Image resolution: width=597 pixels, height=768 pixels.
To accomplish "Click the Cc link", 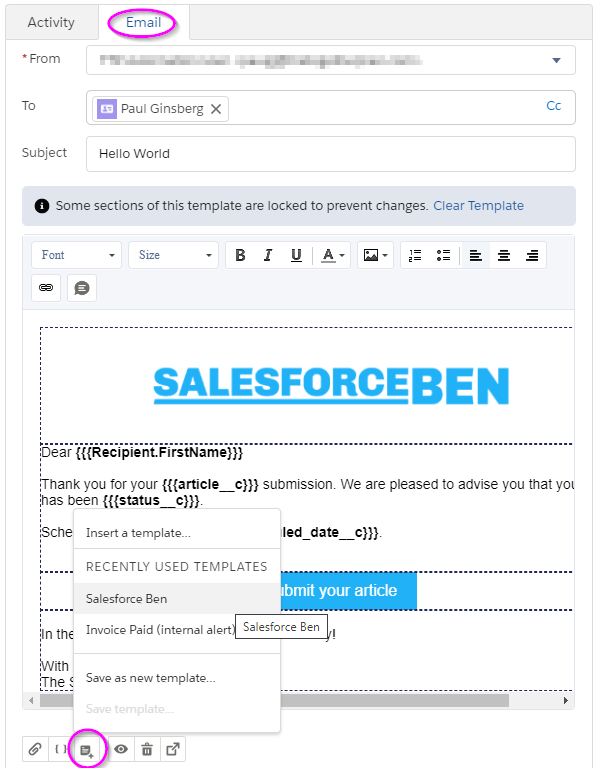I will 553,106.
